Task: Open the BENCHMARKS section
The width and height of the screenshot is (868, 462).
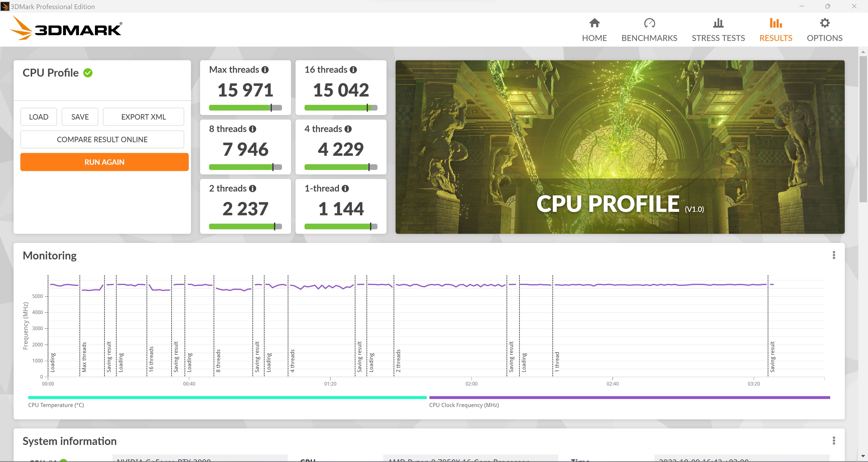Action: (x=649, y=29)
